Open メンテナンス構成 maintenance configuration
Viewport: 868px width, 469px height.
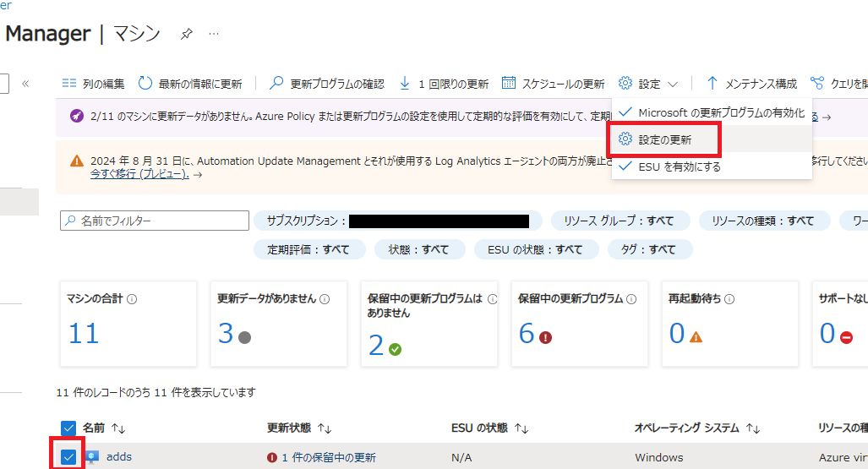coord(751,84)
